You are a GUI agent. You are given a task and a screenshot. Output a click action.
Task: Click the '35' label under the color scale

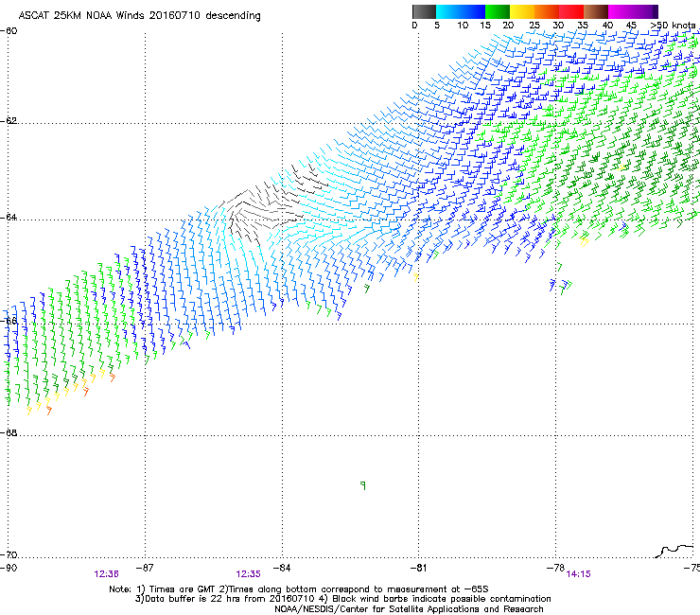583,26
